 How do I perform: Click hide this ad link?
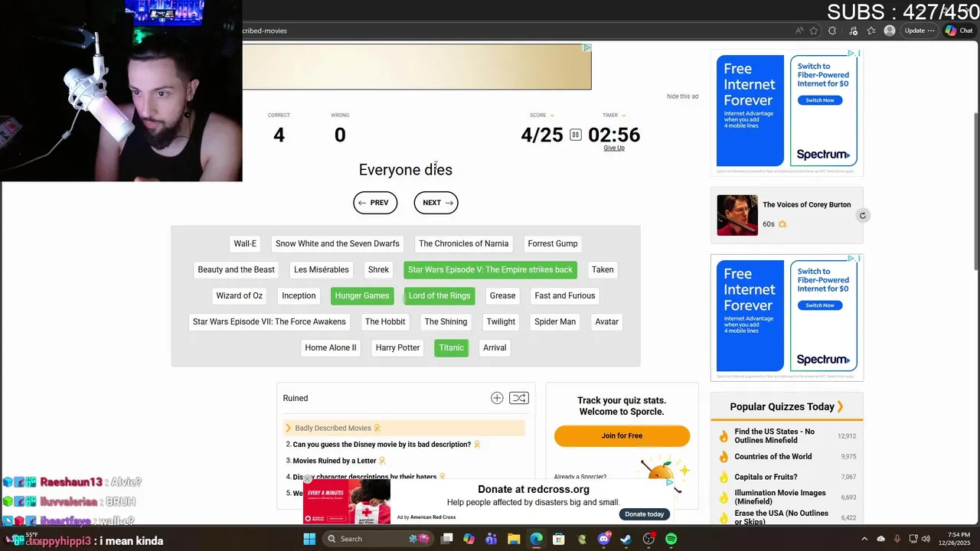pos(682,96)
